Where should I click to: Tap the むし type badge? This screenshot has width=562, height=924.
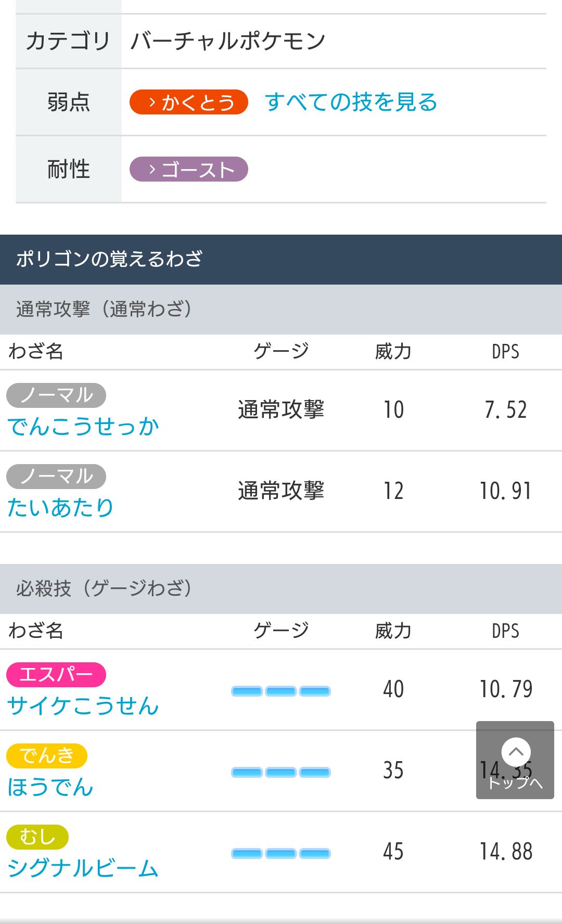pyautogui.click(x=37, y=837)
